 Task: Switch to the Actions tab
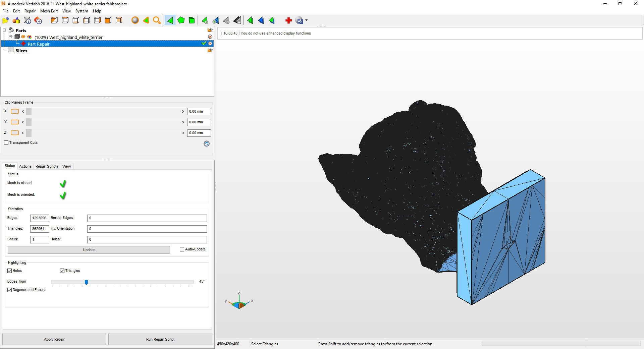tap(25, 166)
